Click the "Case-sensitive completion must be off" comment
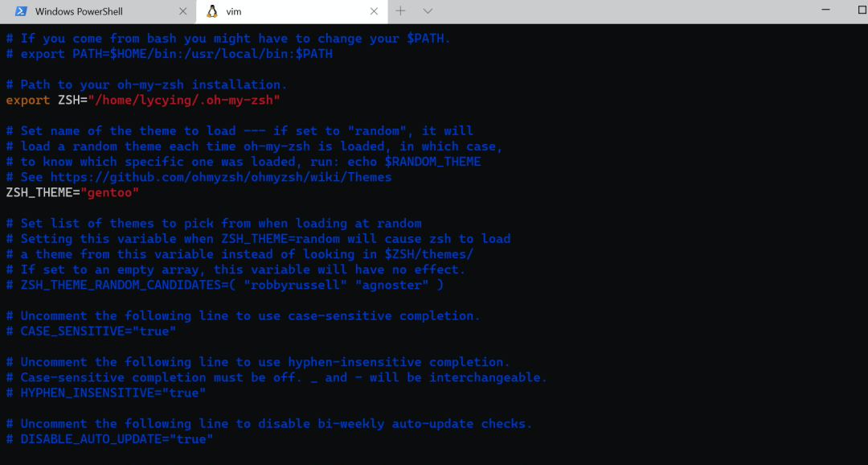This screenshot has width=868, height=465. point(276,377)
